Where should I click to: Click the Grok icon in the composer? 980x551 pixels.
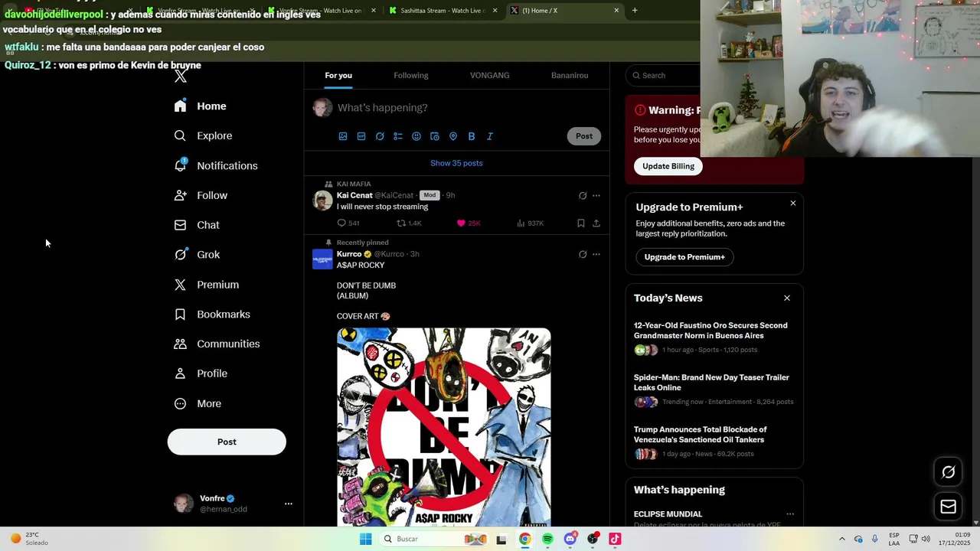point(380,136)
